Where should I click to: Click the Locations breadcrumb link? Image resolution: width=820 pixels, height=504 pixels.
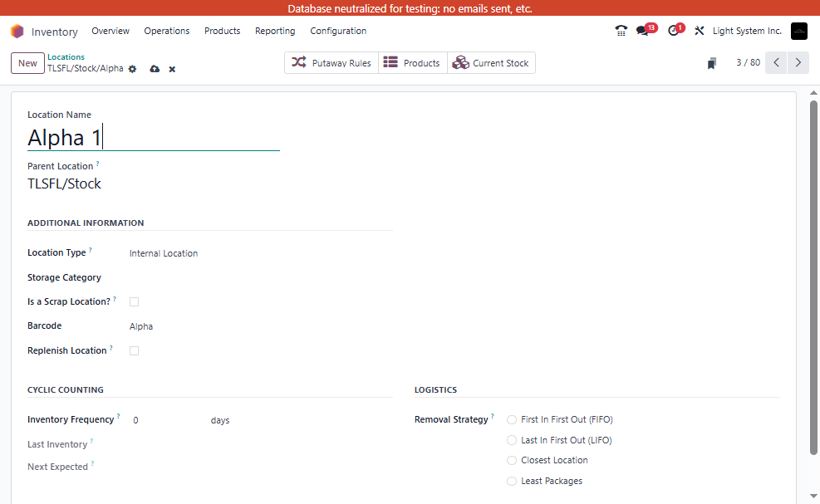pos(66,57)
